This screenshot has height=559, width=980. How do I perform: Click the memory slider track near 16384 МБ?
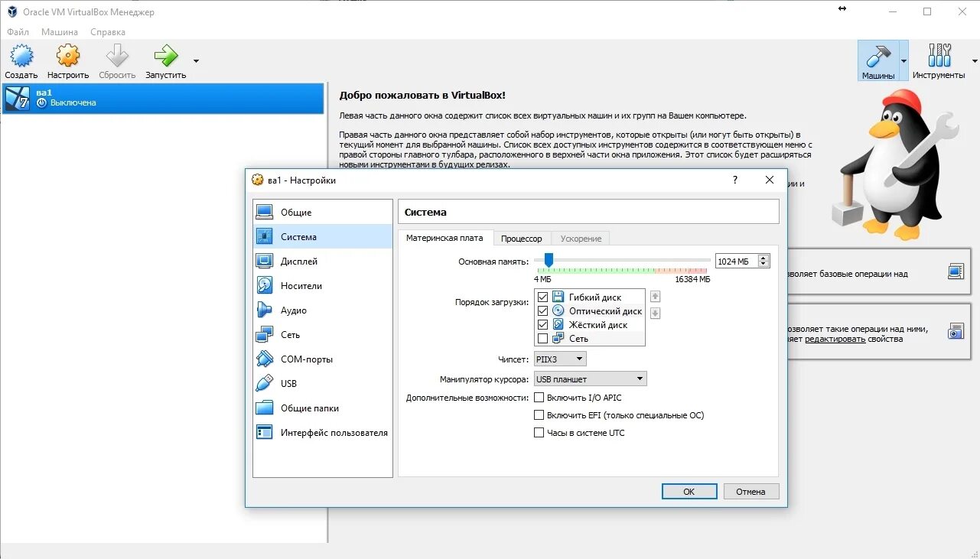click(x=706, y=262)
